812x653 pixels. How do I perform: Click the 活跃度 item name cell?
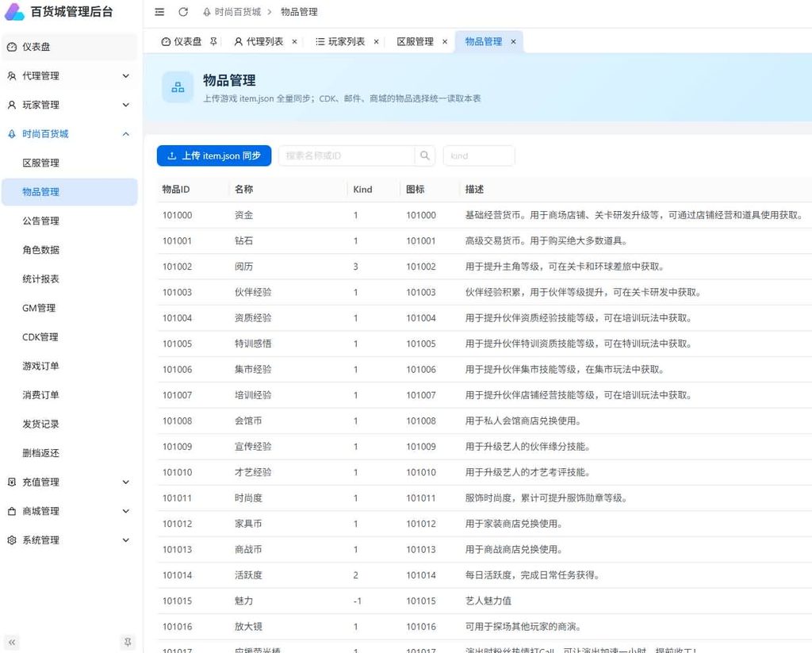pyautogui.click(x=248, y=575)
